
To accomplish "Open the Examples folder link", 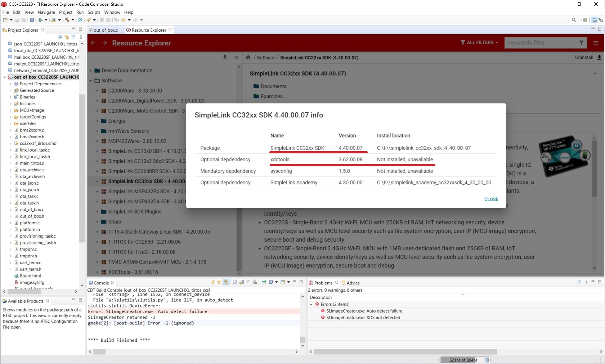I will click(272, 96).
